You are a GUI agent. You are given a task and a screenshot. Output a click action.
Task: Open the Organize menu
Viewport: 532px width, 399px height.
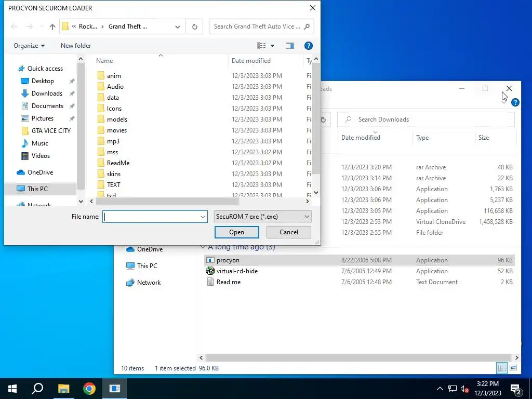click(x=29, y=46)
